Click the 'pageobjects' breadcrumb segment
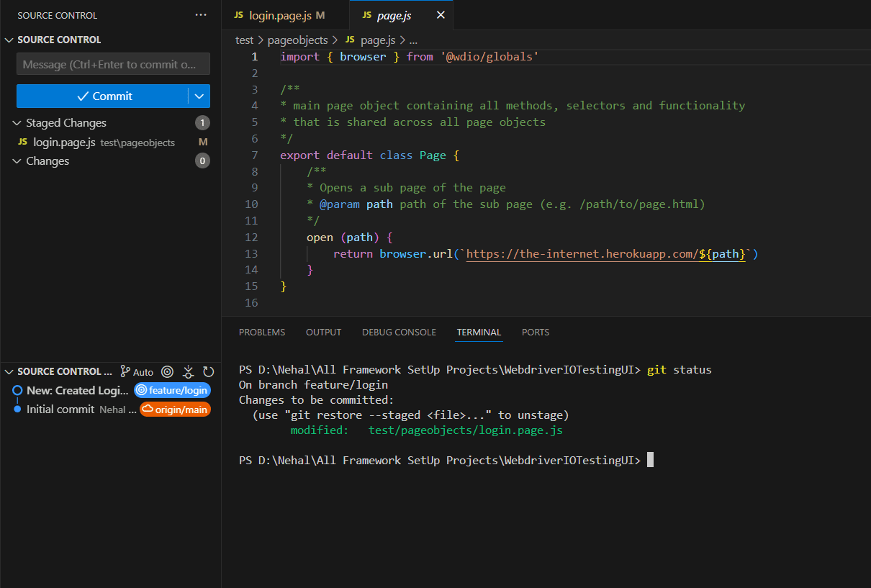The height and width of the screenshot is (588, 871). point(297,40)
